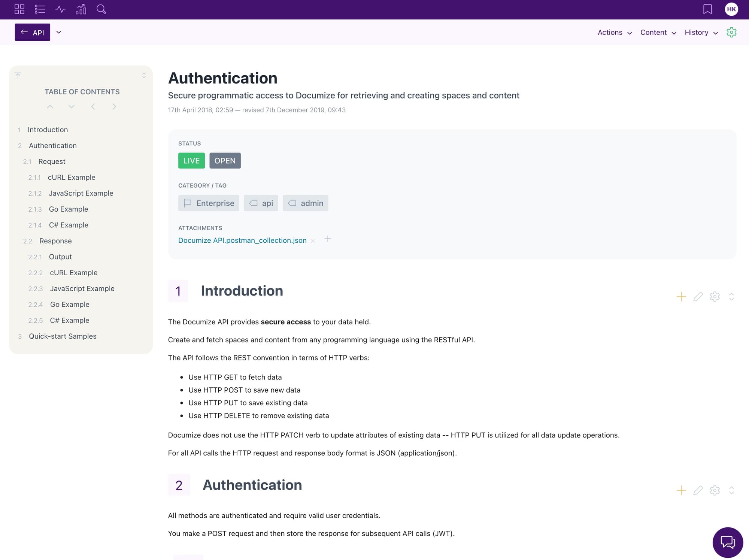749x560 pixels.
Task: Click the pencil edit icon for Introduction section
Action: point(698,297)
